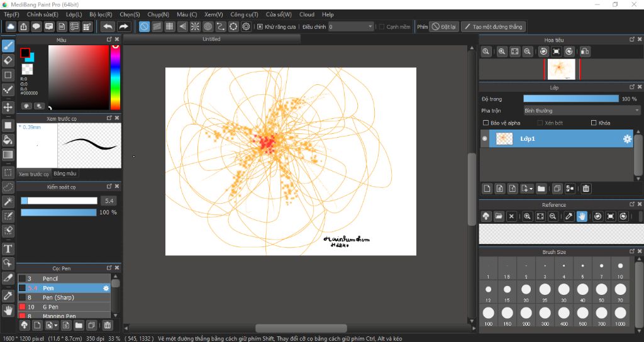Open Bộ lọc(R) filter menu
The width and height of the screenshot is (644, 342).
click(101, 14)
